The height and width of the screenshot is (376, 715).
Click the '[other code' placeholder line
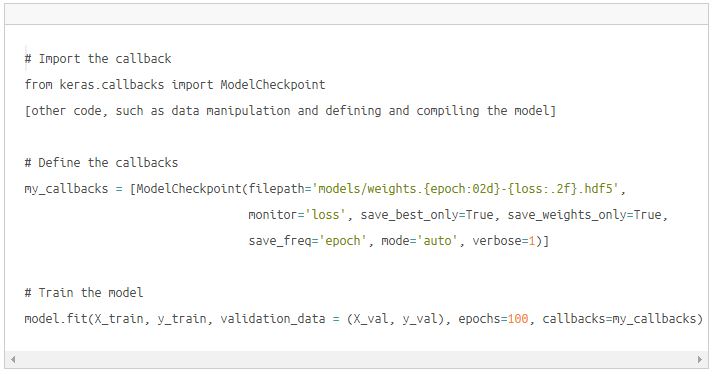[290, 111]
